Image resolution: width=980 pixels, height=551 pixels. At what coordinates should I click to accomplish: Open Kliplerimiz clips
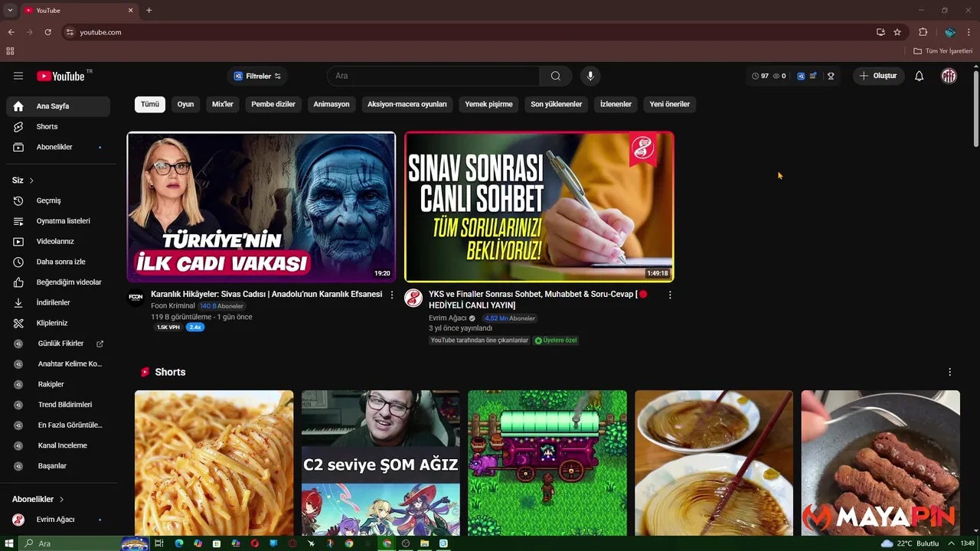[58, 323]
